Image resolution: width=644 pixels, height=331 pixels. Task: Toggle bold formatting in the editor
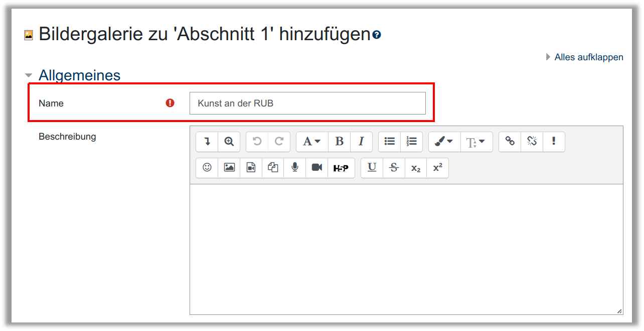point(339,142)
